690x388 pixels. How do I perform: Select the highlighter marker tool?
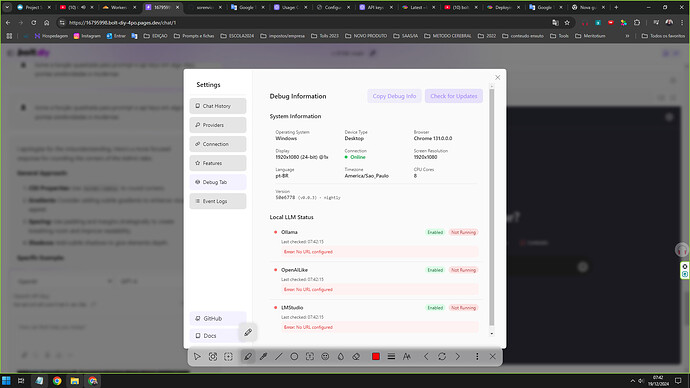click(x=263, y=357)
